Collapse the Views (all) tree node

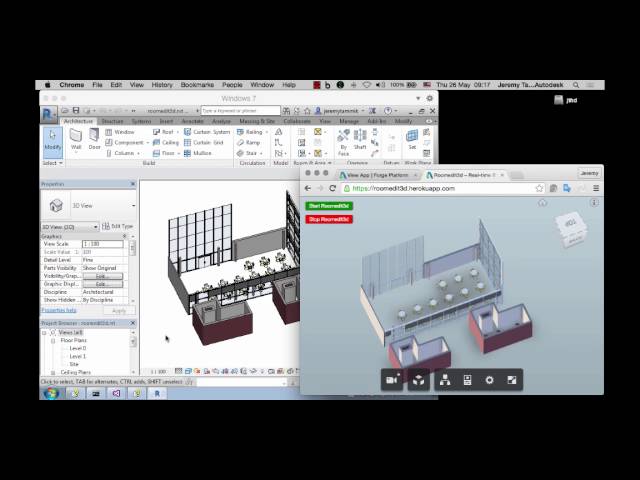(x=44, y=333)
